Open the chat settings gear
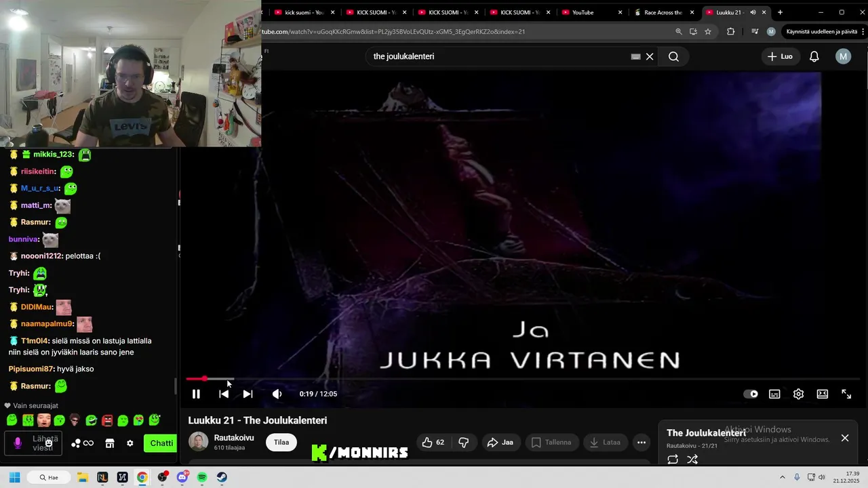Image resolution: width=868 pixels, height=488 pixels. point(130,443)
